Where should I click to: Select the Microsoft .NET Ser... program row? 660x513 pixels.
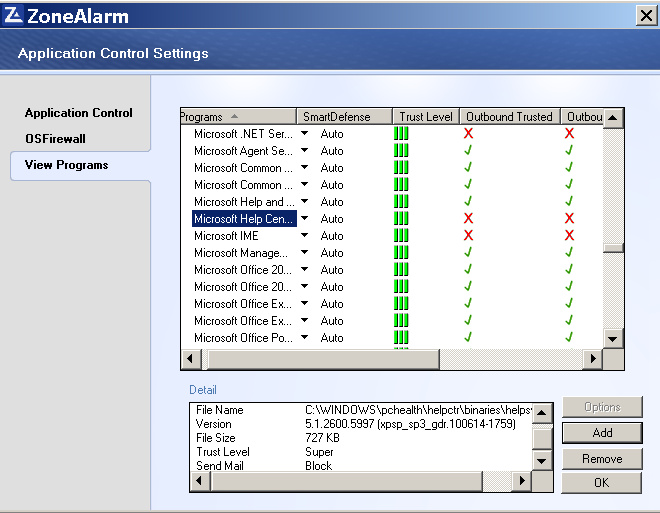(243, 134)
